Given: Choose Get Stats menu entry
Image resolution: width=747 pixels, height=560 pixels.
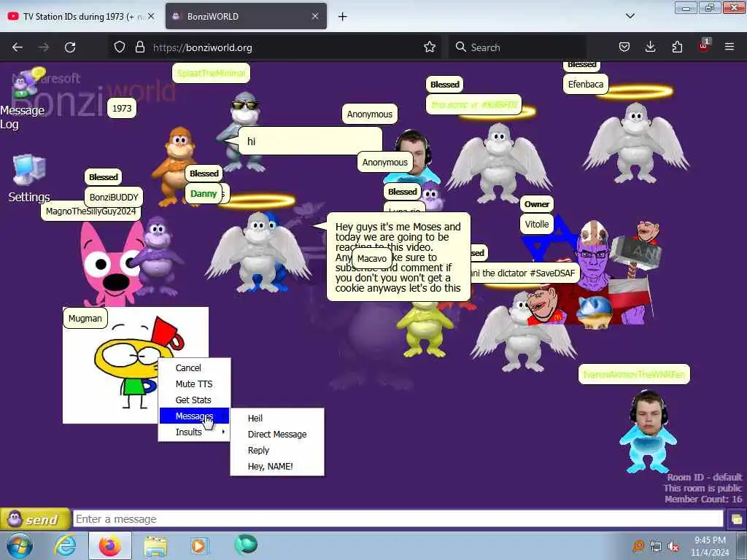Looking at the screenshot, I should point(193,400).
